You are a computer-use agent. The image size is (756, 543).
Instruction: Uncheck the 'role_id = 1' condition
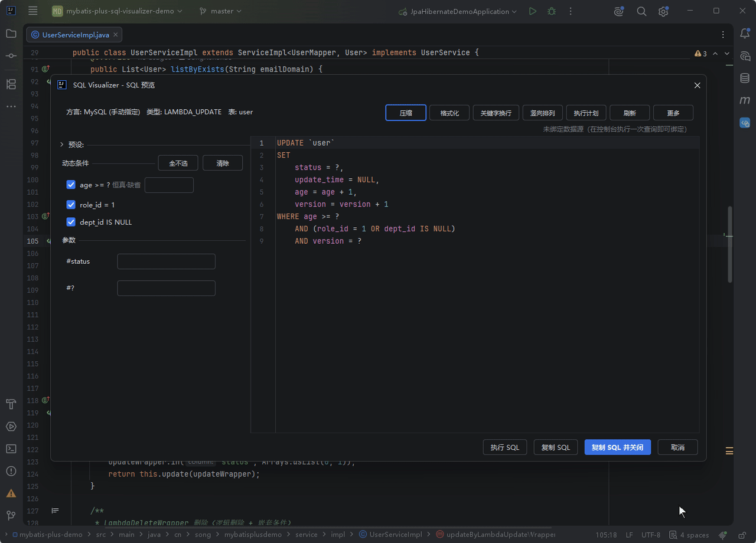point(71,205)
